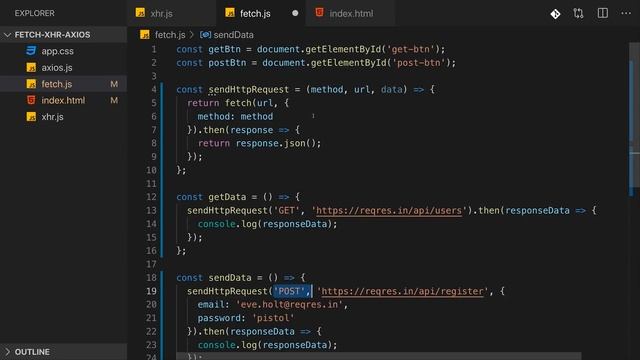Open the reqres.in/api/users link
The width and height of the screenshot is (640, 360).
click(x=389, y=211)
